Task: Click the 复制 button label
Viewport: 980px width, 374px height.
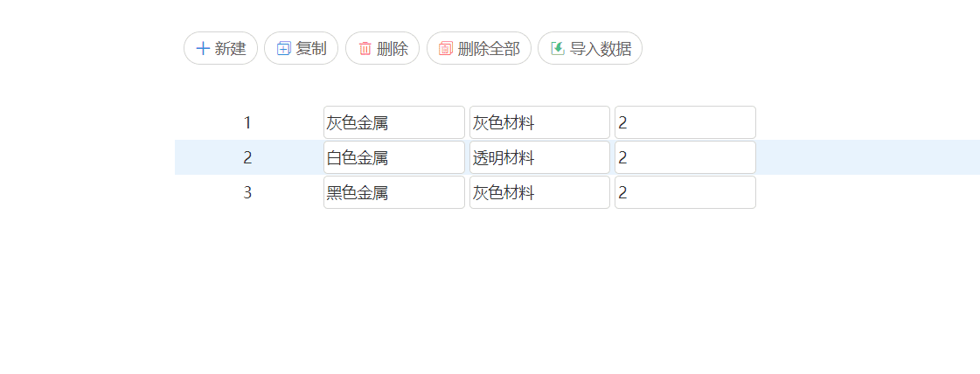Action: coord(311,49)
